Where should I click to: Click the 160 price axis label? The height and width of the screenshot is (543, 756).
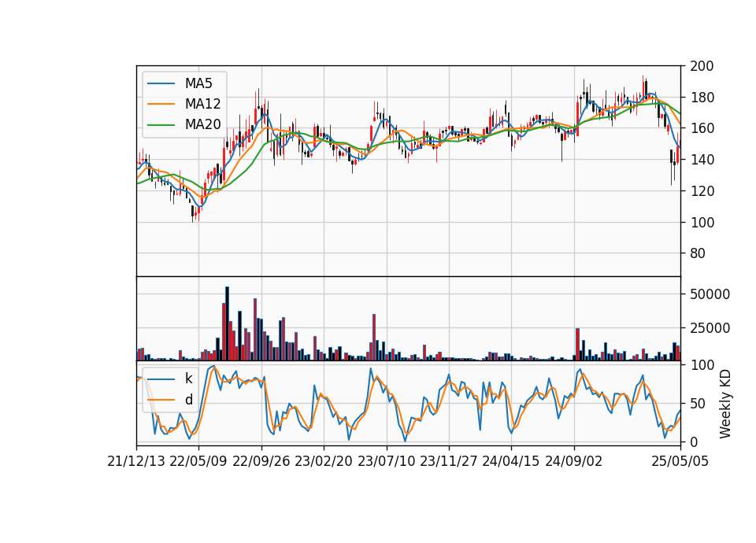click(701, 128)
